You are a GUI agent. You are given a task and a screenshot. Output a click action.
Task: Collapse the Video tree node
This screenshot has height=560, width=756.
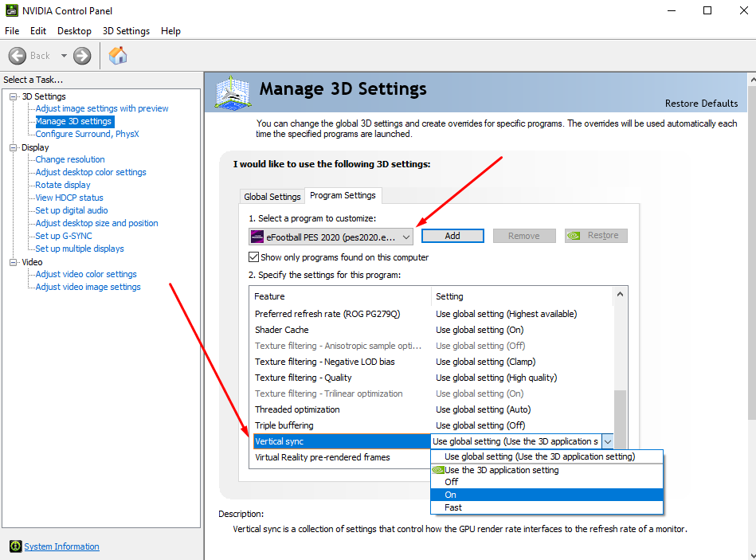coord(13,262)
